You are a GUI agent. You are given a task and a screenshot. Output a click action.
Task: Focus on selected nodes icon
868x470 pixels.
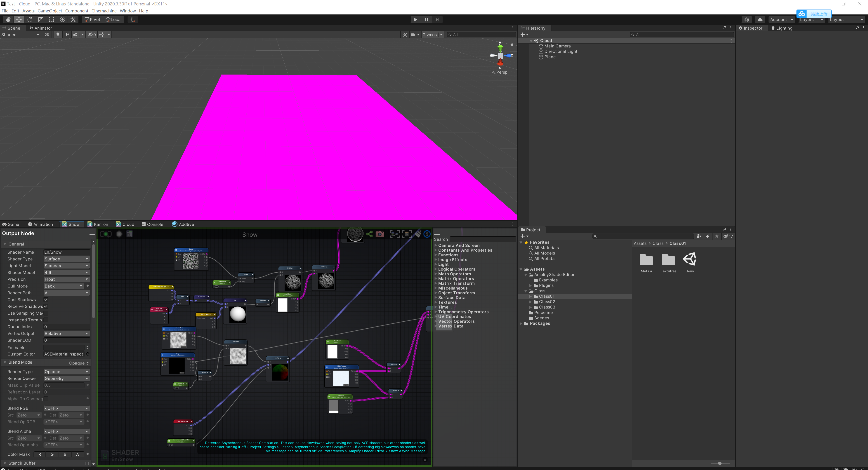(x=395, y=234)
